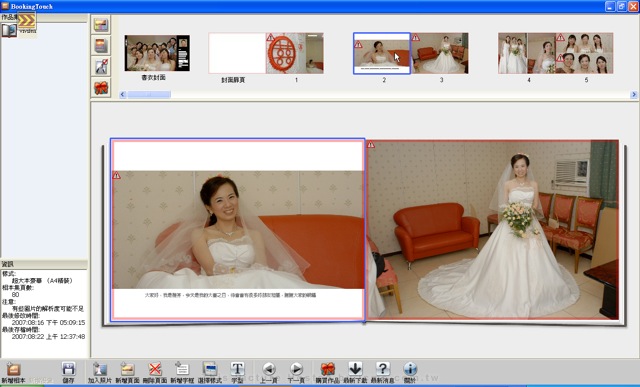Image resolution: width=640 pixels, height=387 pixels.
Task: Click the blank white header area of the left page
Action: [x=238, y=156]
